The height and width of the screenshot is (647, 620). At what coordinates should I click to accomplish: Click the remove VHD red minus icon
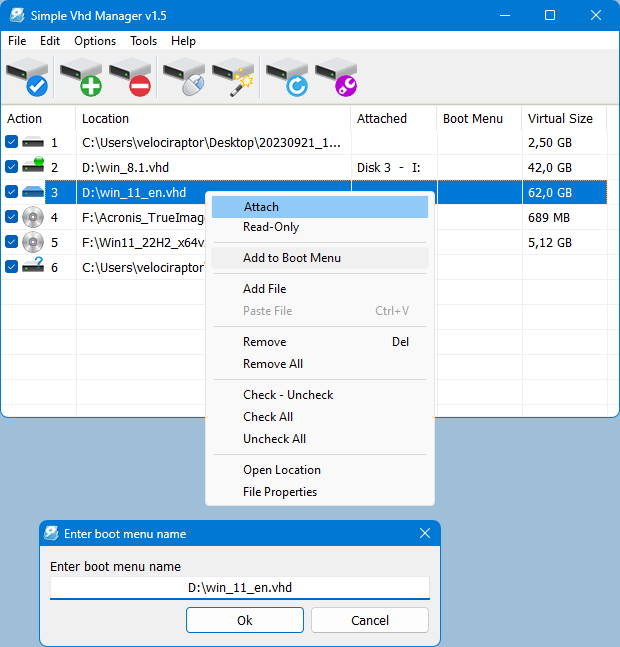point(130,77)
